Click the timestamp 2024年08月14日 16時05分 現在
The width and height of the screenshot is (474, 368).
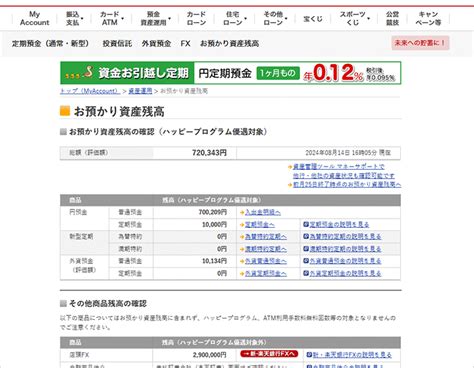point(348,153)
